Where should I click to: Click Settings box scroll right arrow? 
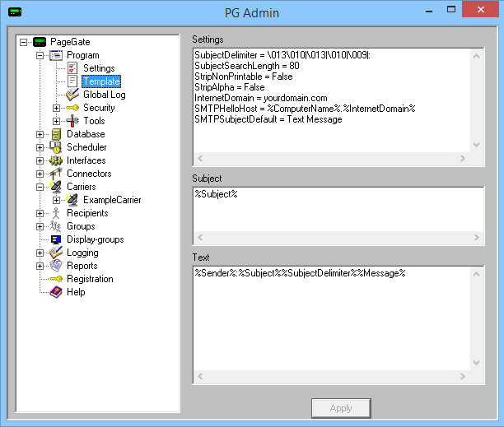click(463, 158)
